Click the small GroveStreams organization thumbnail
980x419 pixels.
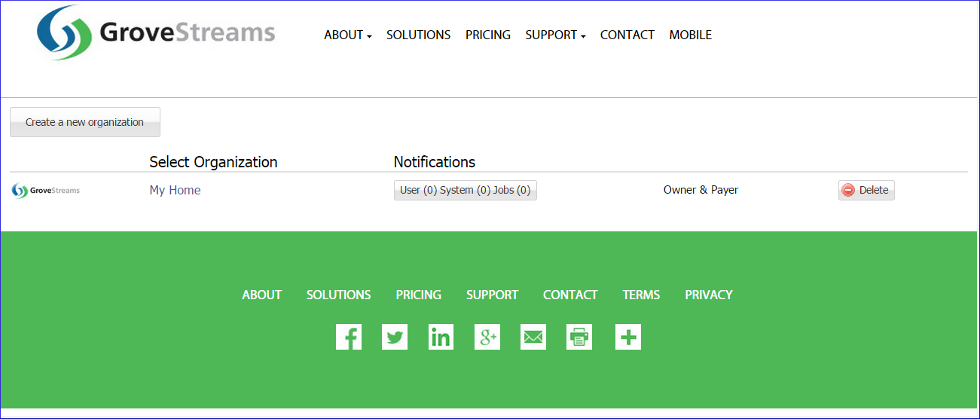coord(46,191)
